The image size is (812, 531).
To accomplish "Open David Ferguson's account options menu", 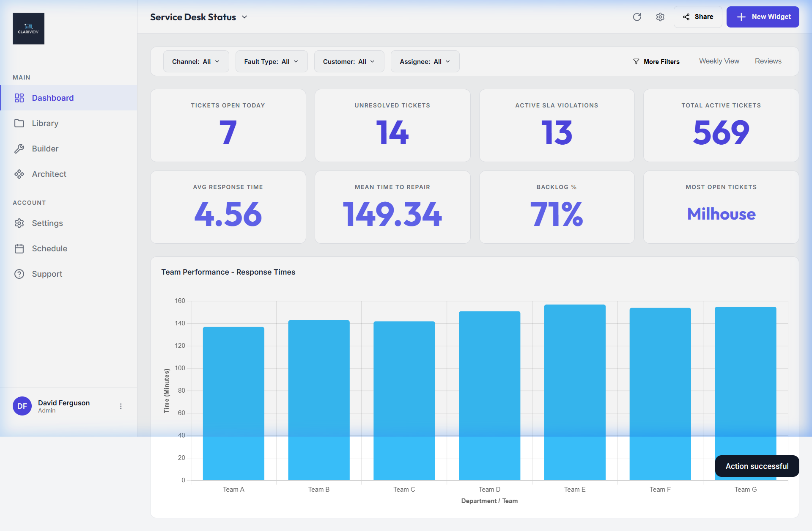I will coord(121,406).
